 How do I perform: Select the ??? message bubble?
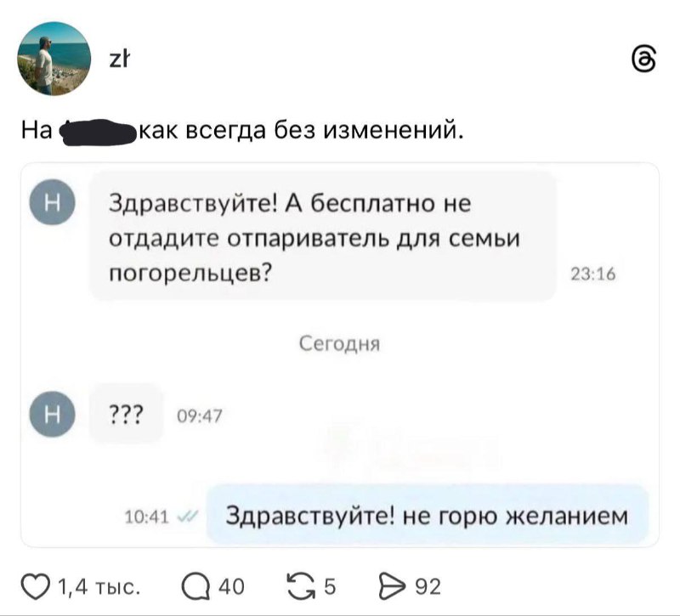pos(126,413)
